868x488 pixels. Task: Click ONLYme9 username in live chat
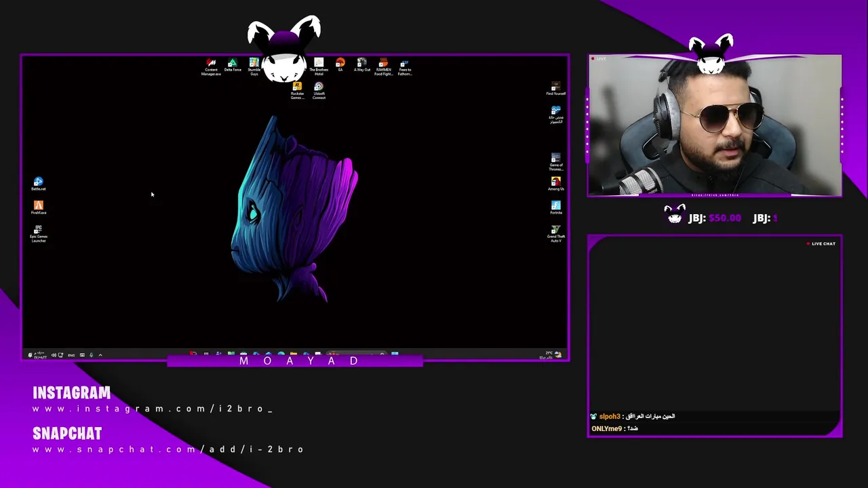click(x=606, y=428)
